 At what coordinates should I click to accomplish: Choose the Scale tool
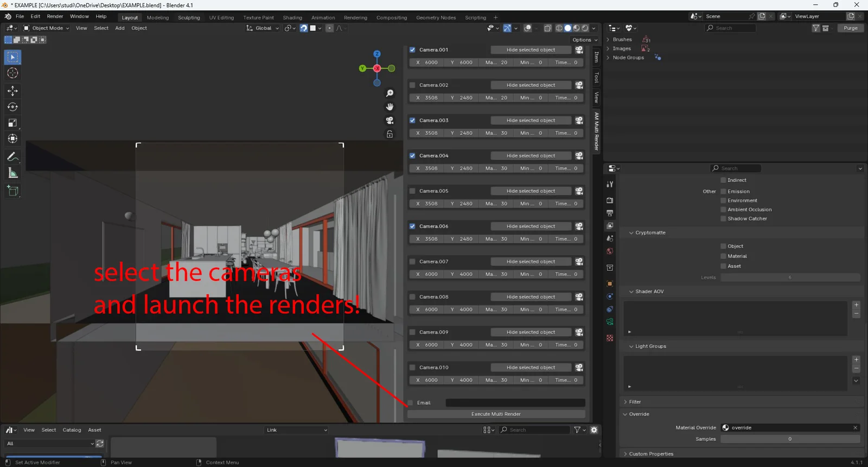[x=12, y=123]
